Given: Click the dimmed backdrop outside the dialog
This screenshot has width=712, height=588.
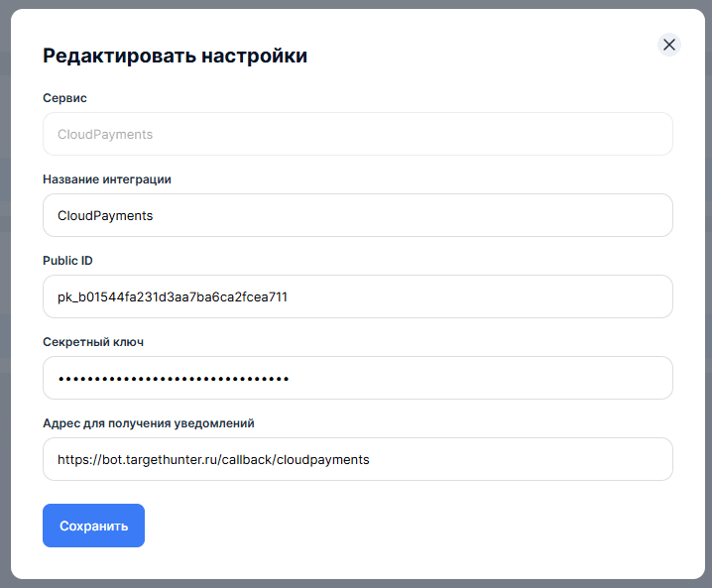Looking at the screenshot, I should coord(4,297).
